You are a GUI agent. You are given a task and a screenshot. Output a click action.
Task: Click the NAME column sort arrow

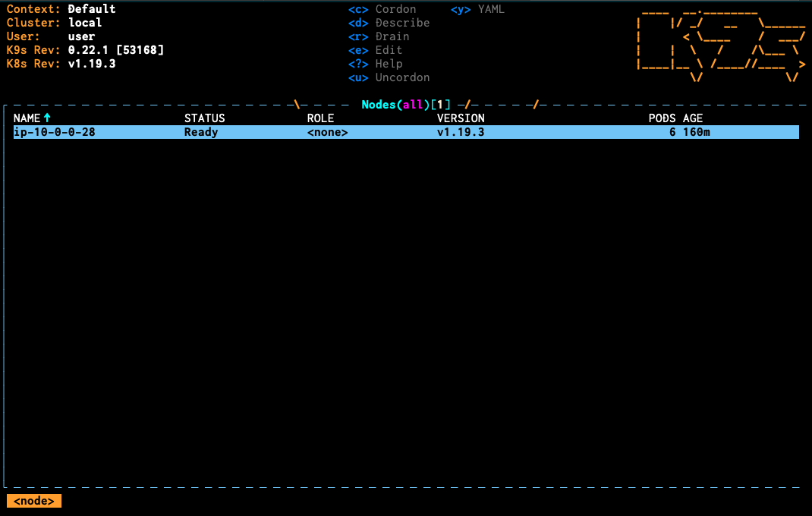pyautogui.click(x=47, y=118)
